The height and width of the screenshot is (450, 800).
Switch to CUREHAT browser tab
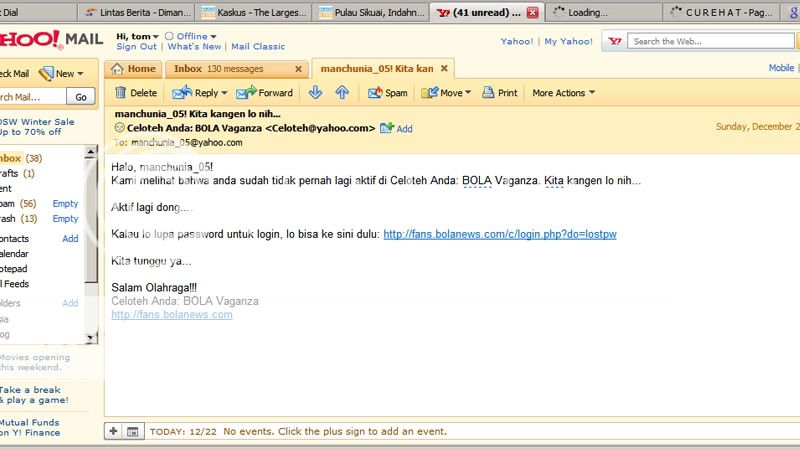(721, 12)
